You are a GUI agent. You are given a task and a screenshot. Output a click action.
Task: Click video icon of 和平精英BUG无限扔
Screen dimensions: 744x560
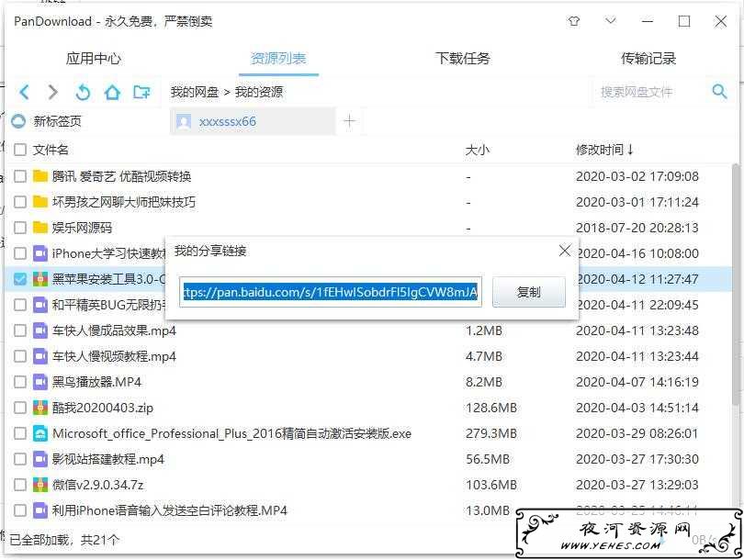pos(40,305)
